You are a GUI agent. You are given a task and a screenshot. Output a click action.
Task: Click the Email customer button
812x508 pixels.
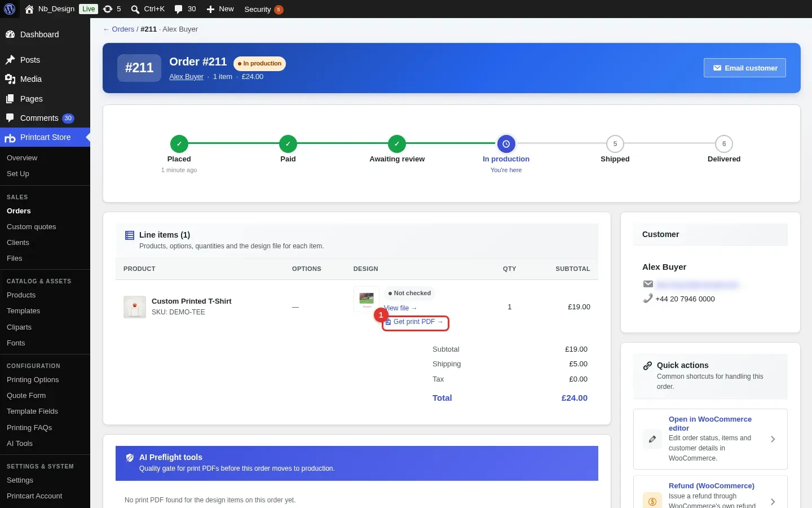coord(744,68)
